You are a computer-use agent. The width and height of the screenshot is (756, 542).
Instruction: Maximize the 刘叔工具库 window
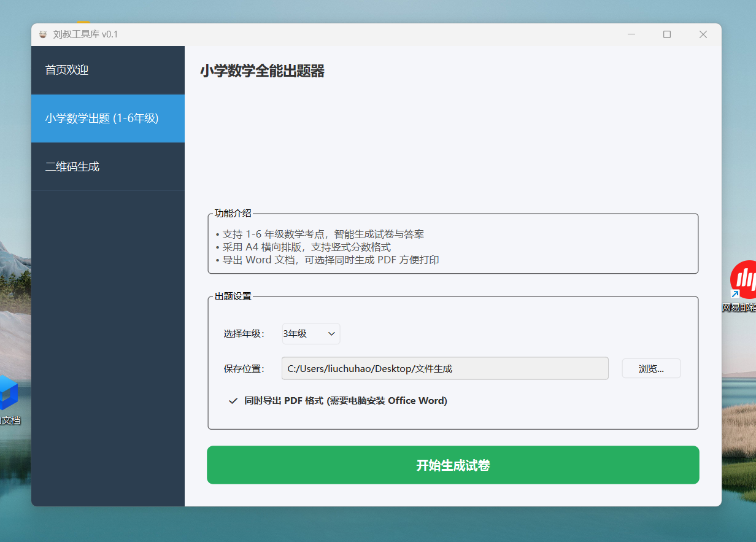coord(667,34)
